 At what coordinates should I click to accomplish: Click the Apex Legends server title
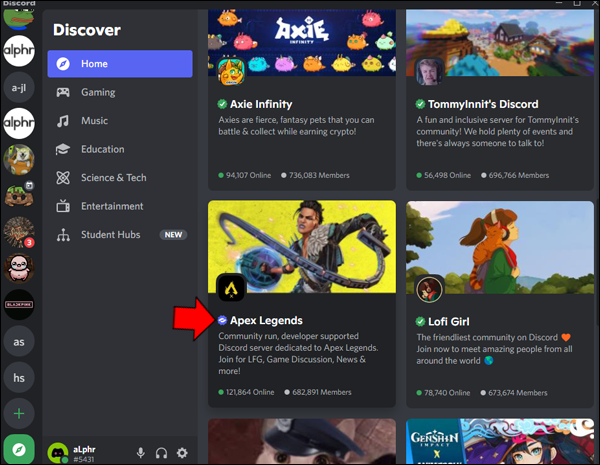coord(266,320)
